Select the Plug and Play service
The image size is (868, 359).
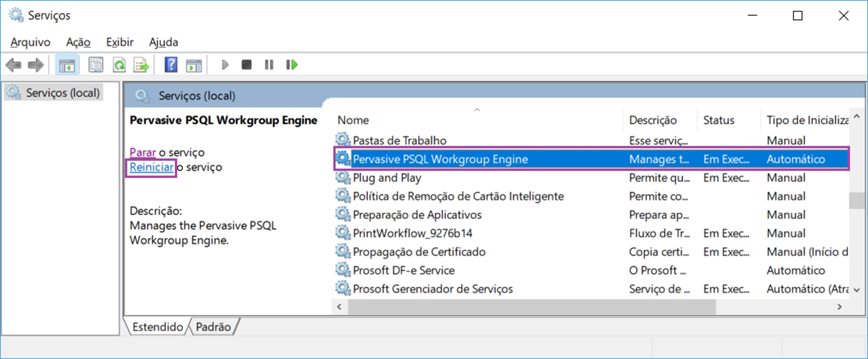tap(591, 177)
